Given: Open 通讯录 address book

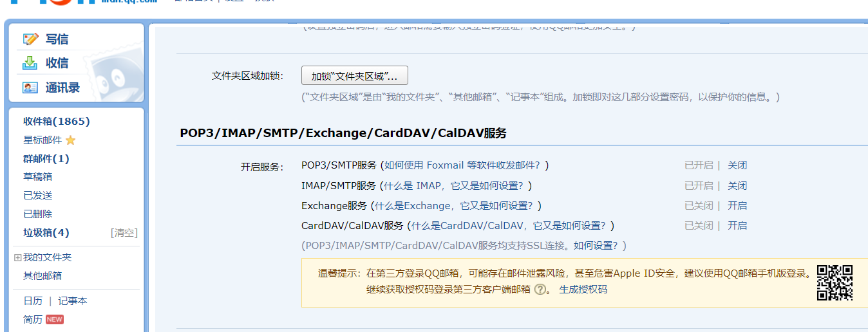Looking at the screenshot, I should [62, 88].
